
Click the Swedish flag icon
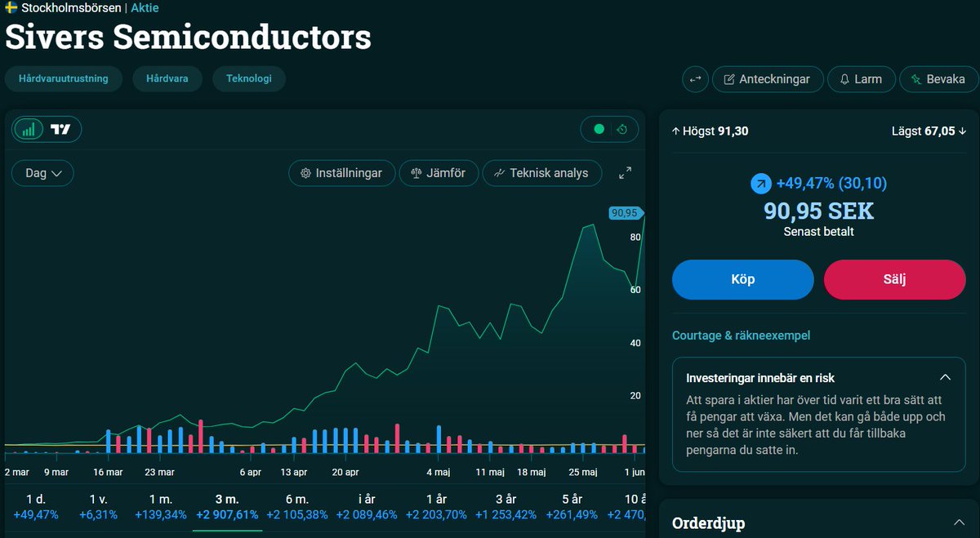[x=11, y=8]
